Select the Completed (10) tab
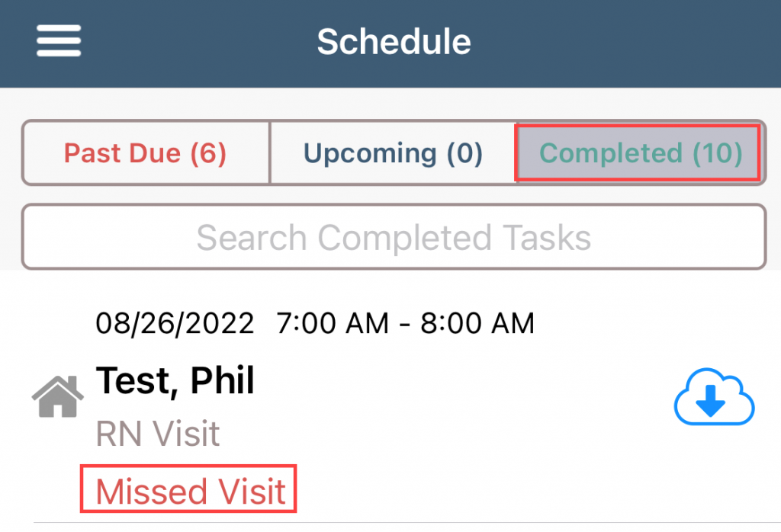The width and height of the screenshot is (781, 532). click(x=639, y=152)
